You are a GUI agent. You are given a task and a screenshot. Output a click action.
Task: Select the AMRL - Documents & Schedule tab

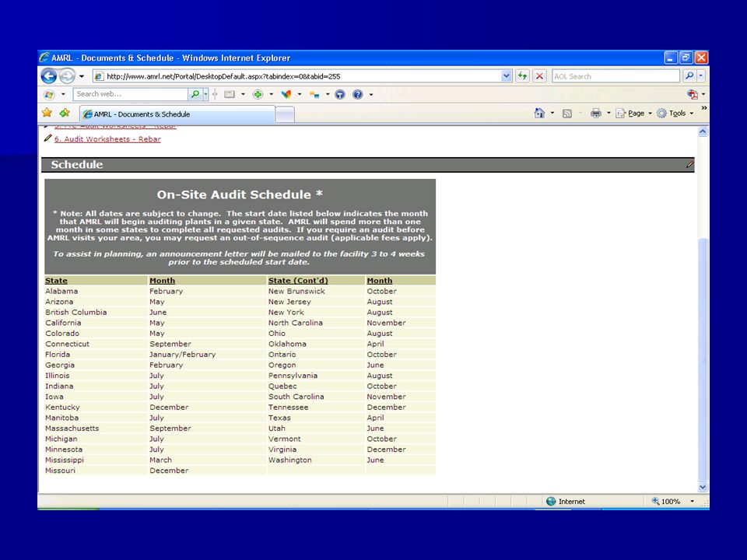click(x=177, y=114)
